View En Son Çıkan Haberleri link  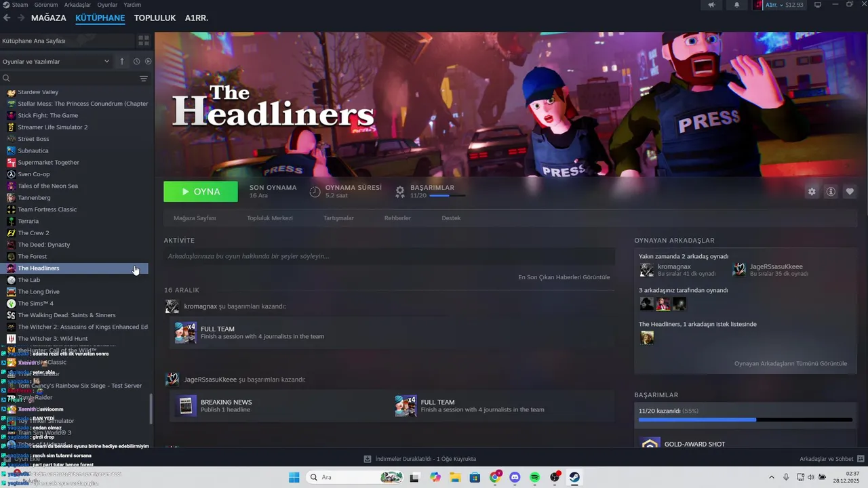coord(564,277)
